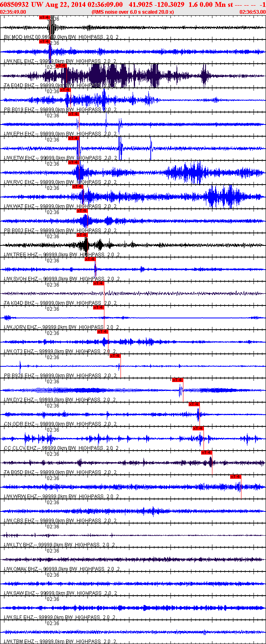Select the red arrival flag on the UW.RVC EHZ trace
The width and height of the screenshot is (266, 644).
[74, 162]
